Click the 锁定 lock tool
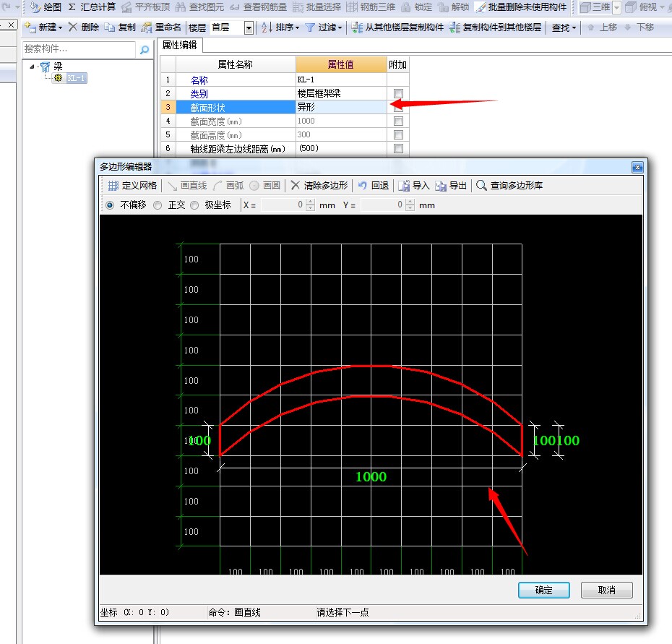This screenshot has width=672, height=644. click(417, 7)
